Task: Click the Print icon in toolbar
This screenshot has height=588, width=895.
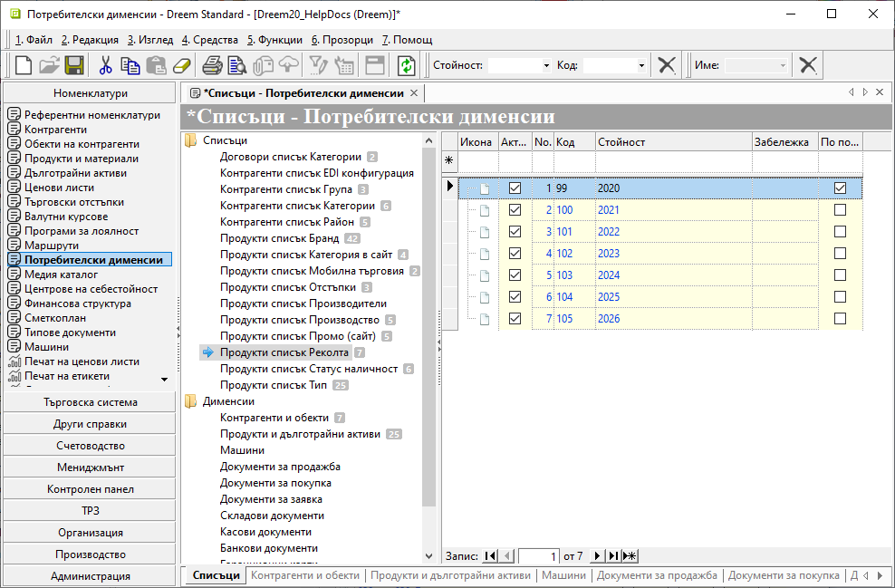Action: (x=212, y=65)
